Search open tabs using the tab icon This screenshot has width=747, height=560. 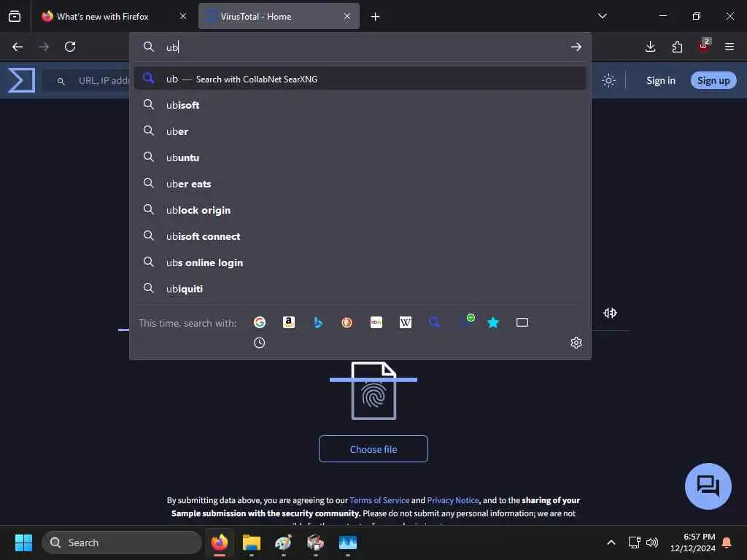coord(522,322)
